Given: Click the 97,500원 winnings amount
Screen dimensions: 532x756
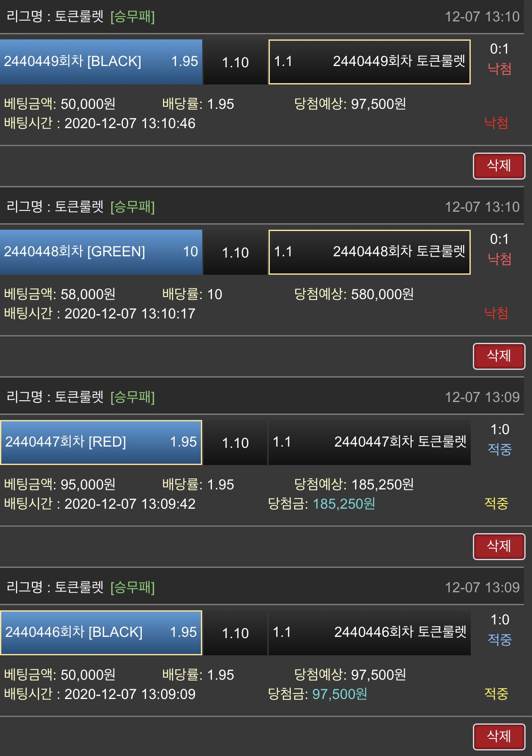Looking at the screenshot, I should point(340,694).
